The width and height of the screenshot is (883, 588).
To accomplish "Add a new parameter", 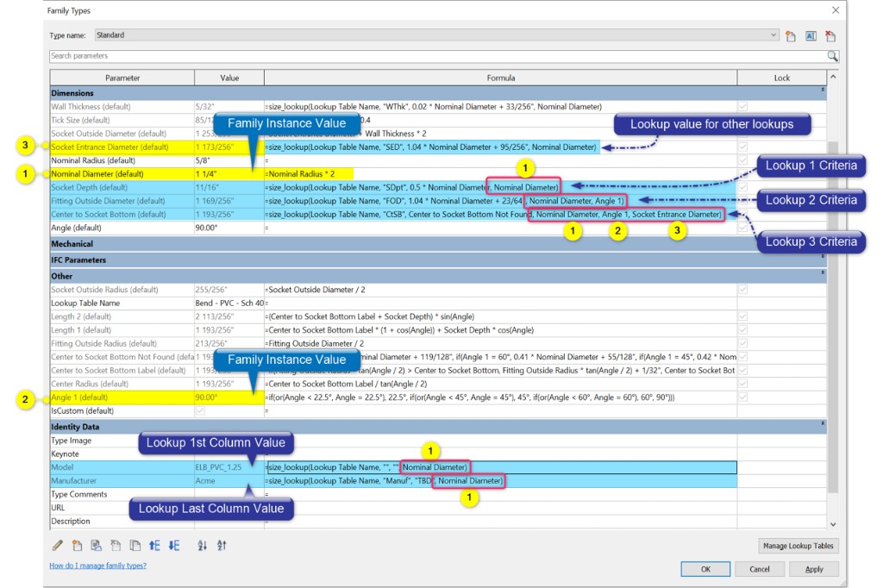I will click(77, 545).
